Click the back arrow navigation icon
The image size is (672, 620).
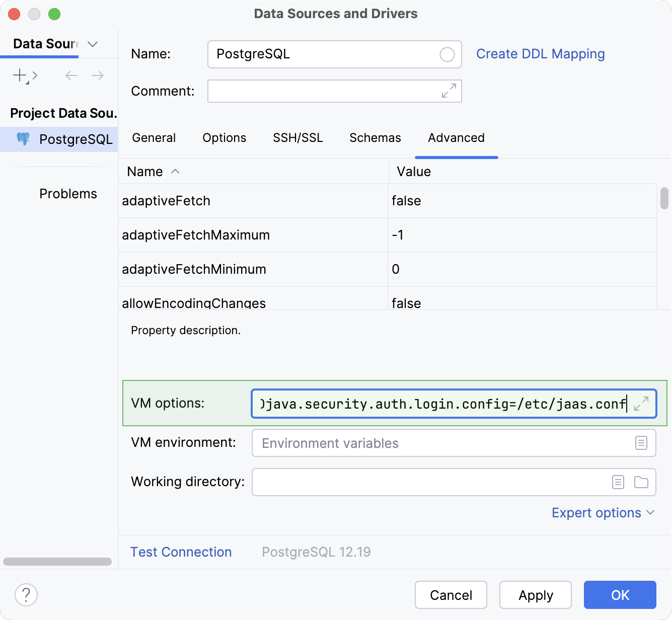[x=71, y=75]
